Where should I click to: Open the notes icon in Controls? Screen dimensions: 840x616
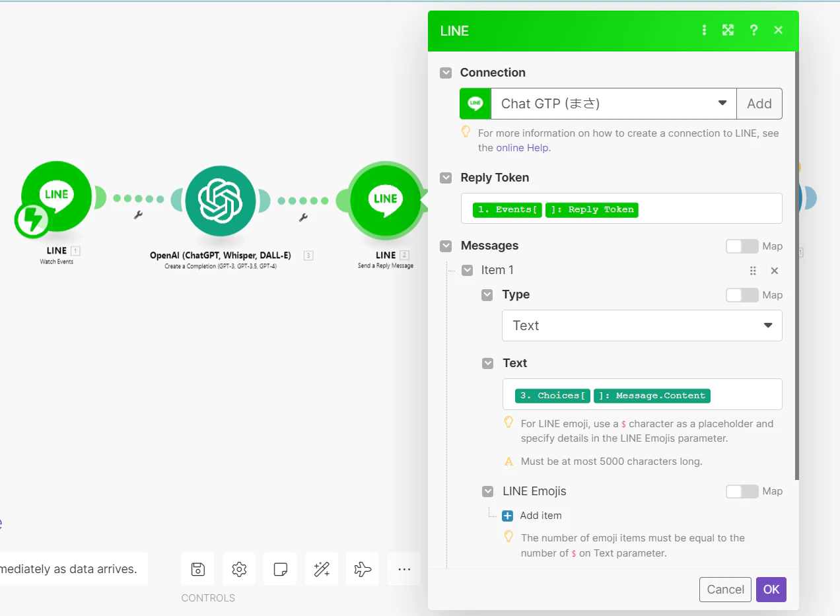point(280,569)
